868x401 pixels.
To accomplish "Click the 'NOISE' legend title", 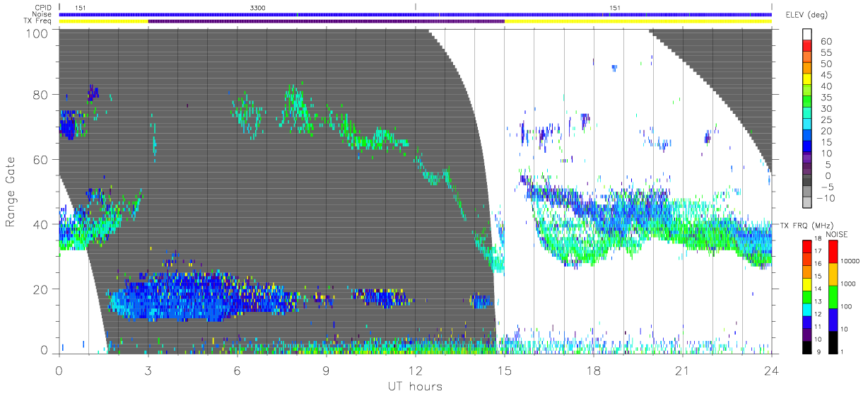I will [x=837, y=234].
